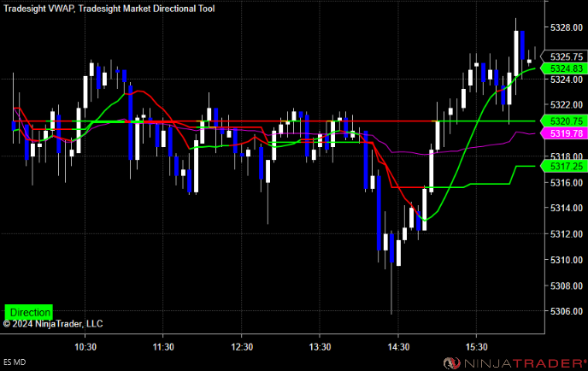
Task: Click the 13:30 time axis label
Action: point(320,347)
